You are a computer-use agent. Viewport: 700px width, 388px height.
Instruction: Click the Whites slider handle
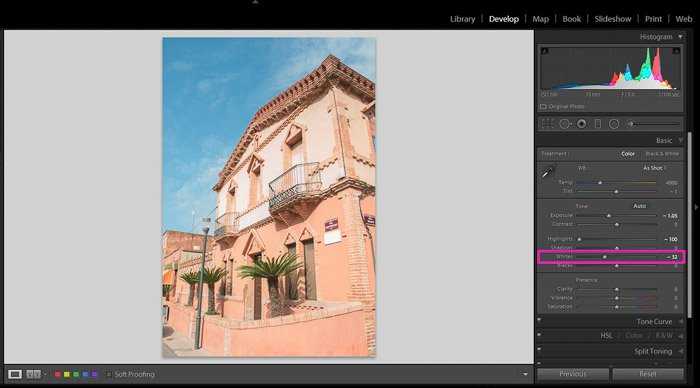pyautogui.click(x=605, y=257)
